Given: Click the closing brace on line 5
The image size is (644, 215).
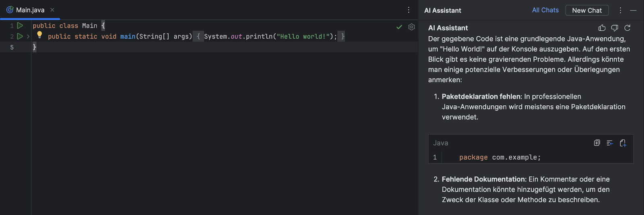Looking at the screenshot, I should point(34,47).
